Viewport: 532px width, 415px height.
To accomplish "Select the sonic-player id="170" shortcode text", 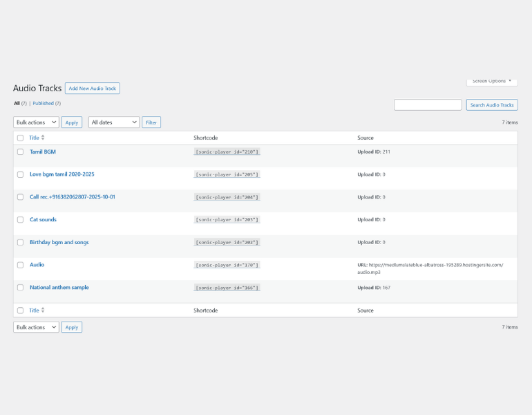I will pyautogui.click(x=227, y=265).
